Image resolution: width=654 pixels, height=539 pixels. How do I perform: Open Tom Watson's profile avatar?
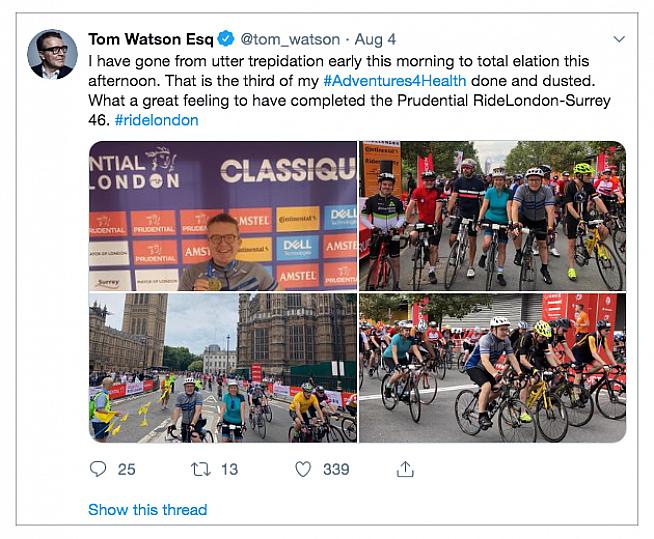pos(52,54)
